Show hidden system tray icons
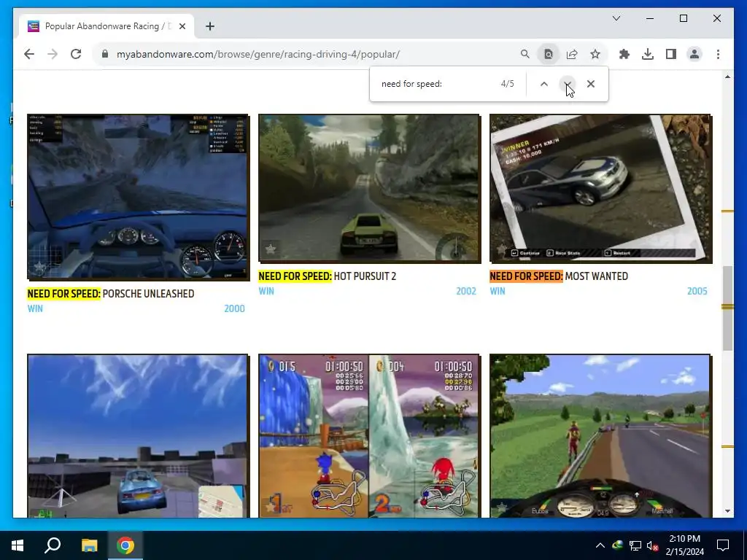The width and height of the screenshot is (747, 560). [x=600, y=545]
